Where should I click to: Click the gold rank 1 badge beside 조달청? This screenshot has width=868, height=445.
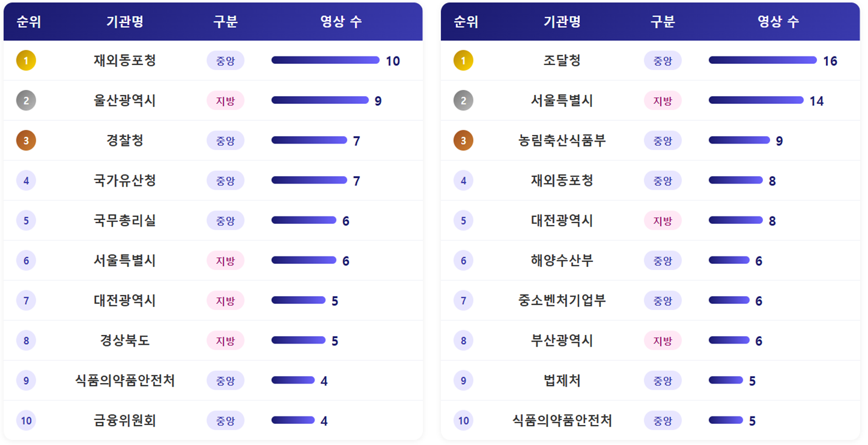(x=463, y=60)
